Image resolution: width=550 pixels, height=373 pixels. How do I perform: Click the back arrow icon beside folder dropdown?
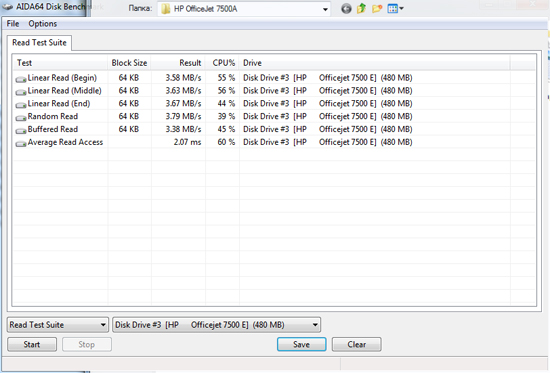click(x=346, y=9)
